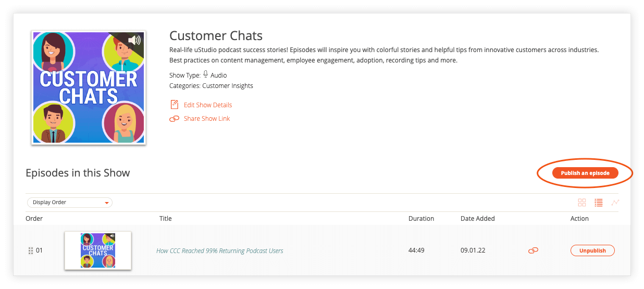Open the Share Show Link link

click(207, 119)
